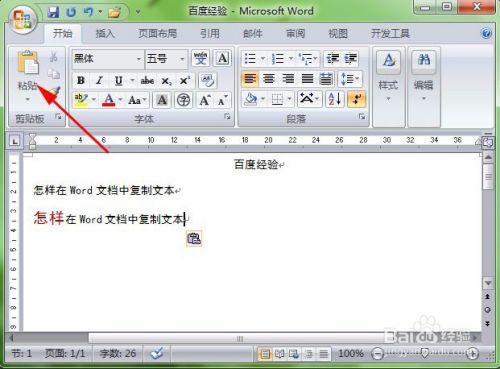500x369 pixels.
Task: Align text right
Action: point(288,79)
